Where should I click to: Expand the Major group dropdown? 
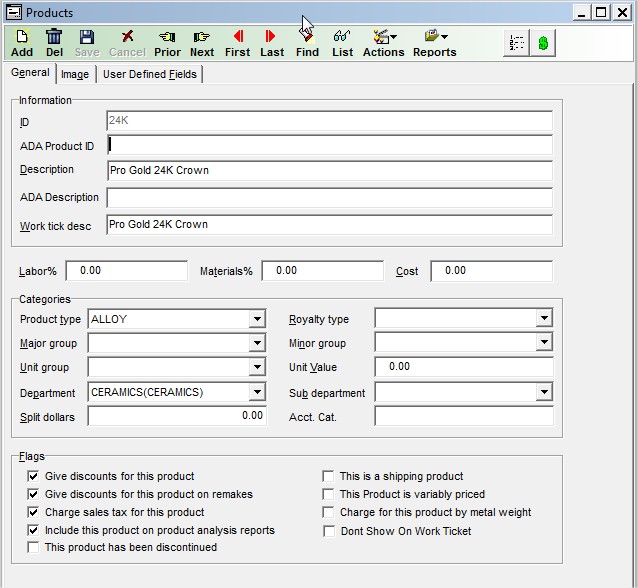click(257, 343)
